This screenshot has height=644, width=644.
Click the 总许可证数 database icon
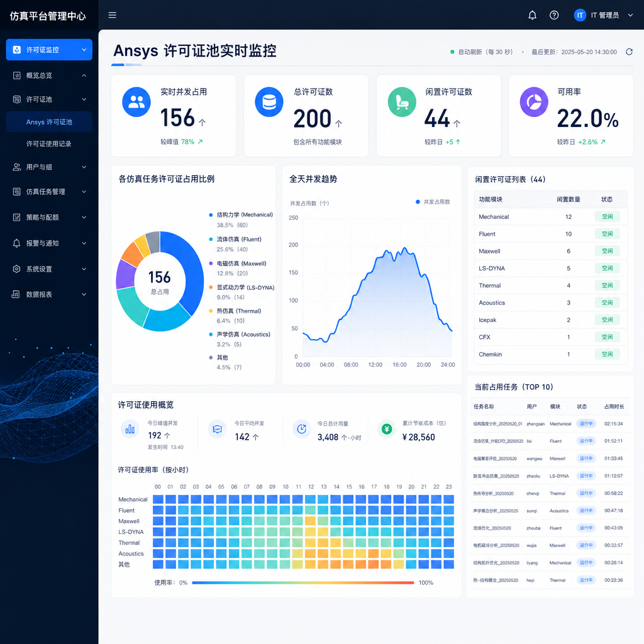tap(269, 102)
